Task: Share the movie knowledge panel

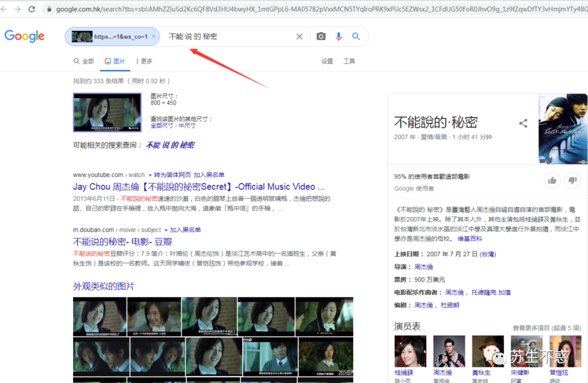Action: 523,123
